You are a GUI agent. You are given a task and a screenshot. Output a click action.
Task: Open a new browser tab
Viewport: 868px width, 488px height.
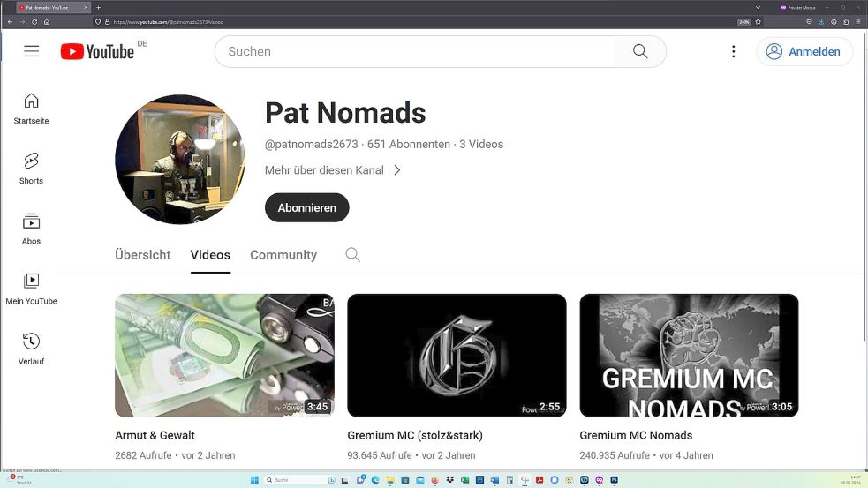click(99, 8)
